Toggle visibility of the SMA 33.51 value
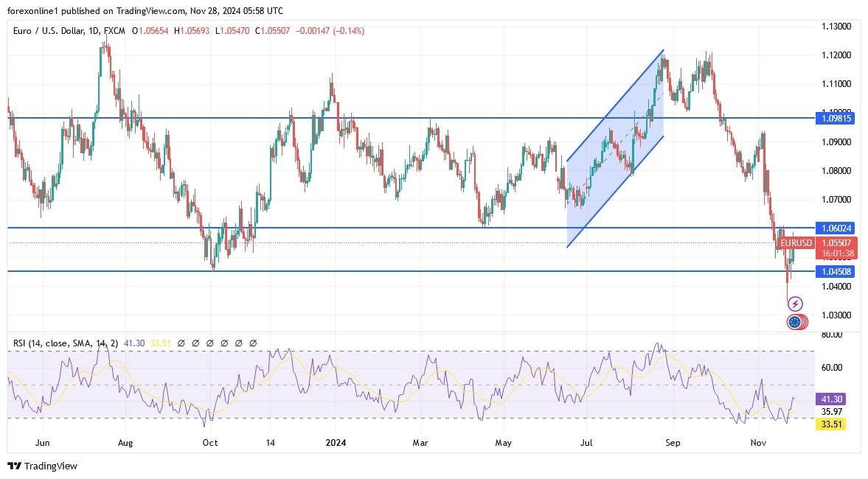The image size is (868, 479). pyautogui.click(x=196, y=343)
